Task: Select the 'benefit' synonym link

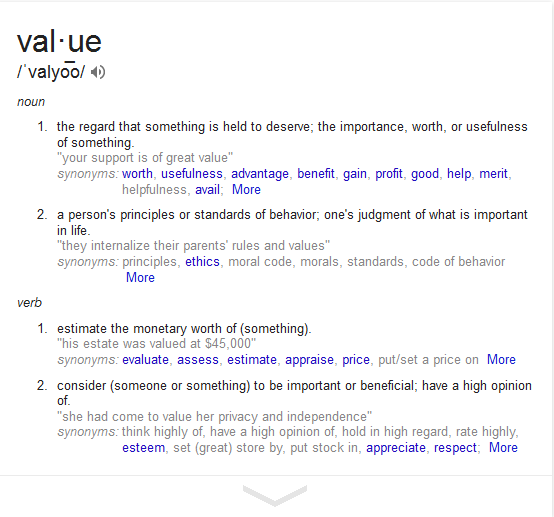Action: tap(316, 174)
